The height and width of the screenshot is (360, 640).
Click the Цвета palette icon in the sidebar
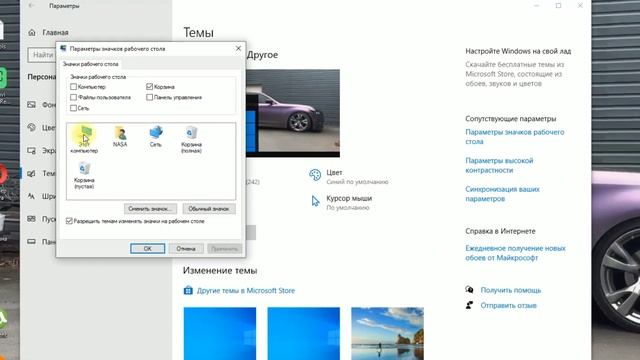click(x=32, y=127)
